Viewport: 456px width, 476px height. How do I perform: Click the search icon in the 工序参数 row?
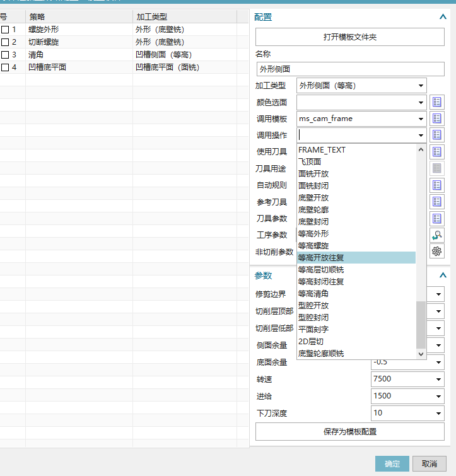(437, 235)
